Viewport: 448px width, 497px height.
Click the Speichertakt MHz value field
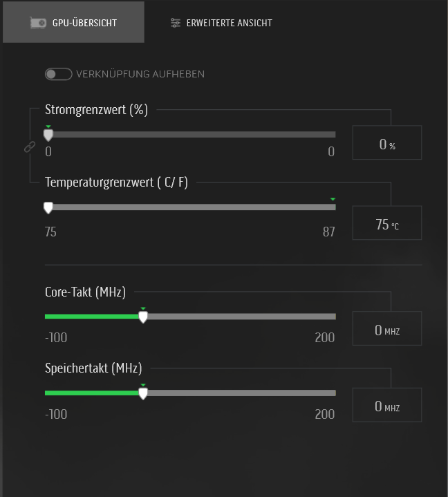point(387,405)
